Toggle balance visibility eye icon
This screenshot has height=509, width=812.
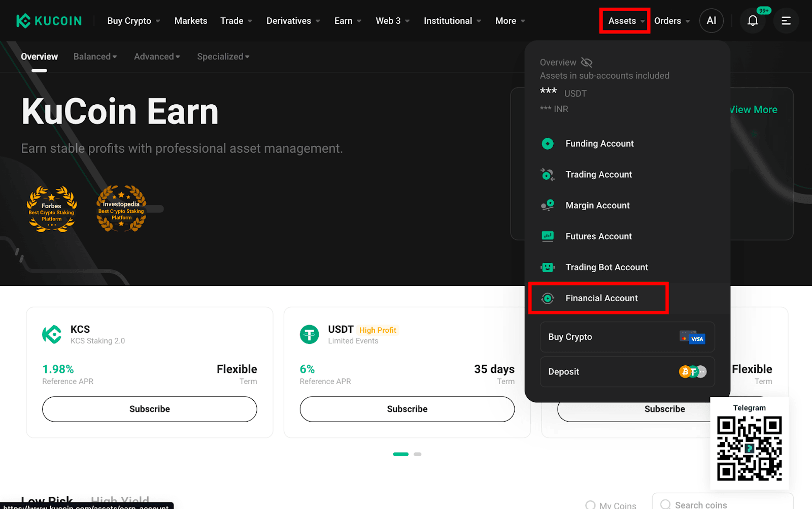tap(587, 62)
